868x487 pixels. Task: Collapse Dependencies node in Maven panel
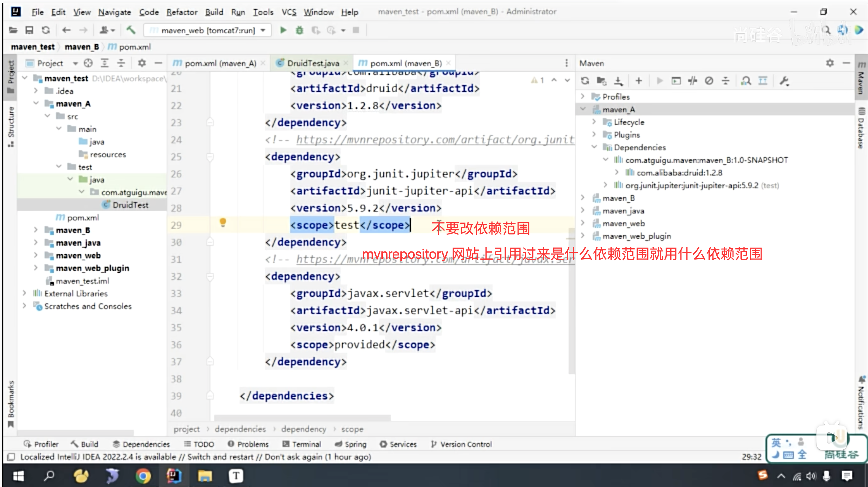tap(594, 147)
